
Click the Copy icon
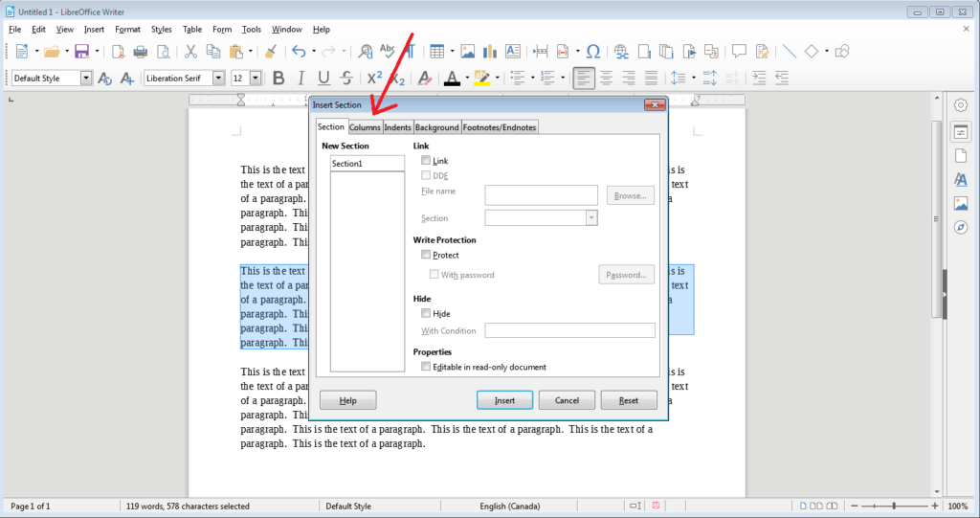pyautogui.click(x=213, y=52)
